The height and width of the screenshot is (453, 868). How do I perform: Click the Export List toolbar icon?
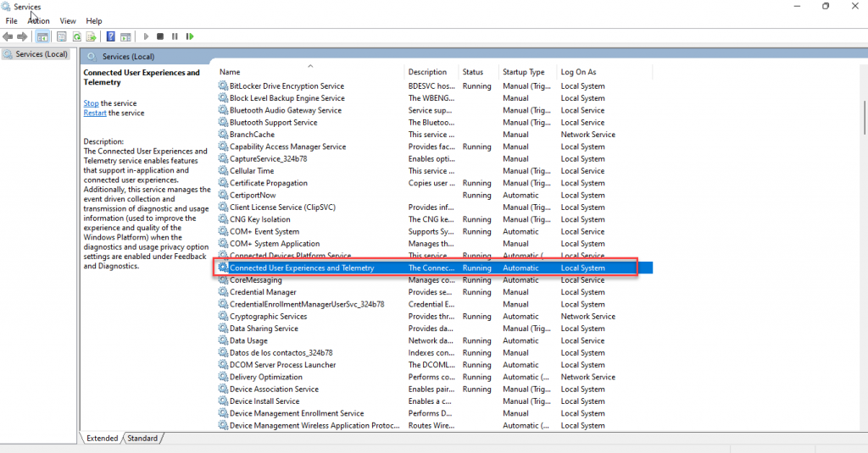pos(91,36)
